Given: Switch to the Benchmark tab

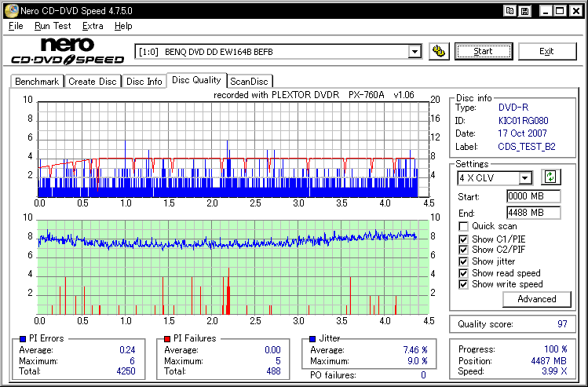Looking at the screenshot, I should tap(37, 82).
